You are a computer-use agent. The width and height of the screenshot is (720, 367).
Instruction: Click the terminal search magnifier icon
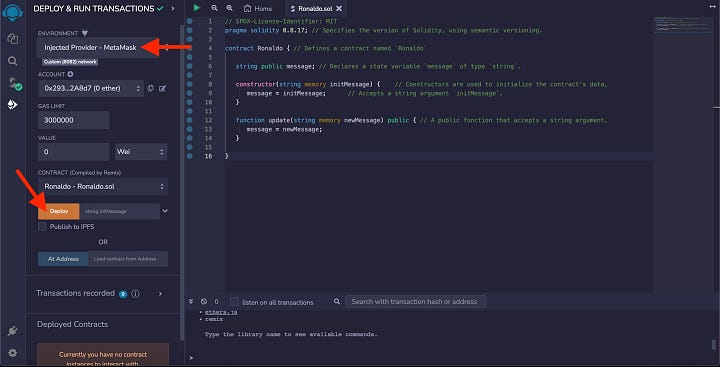(337, 302)
